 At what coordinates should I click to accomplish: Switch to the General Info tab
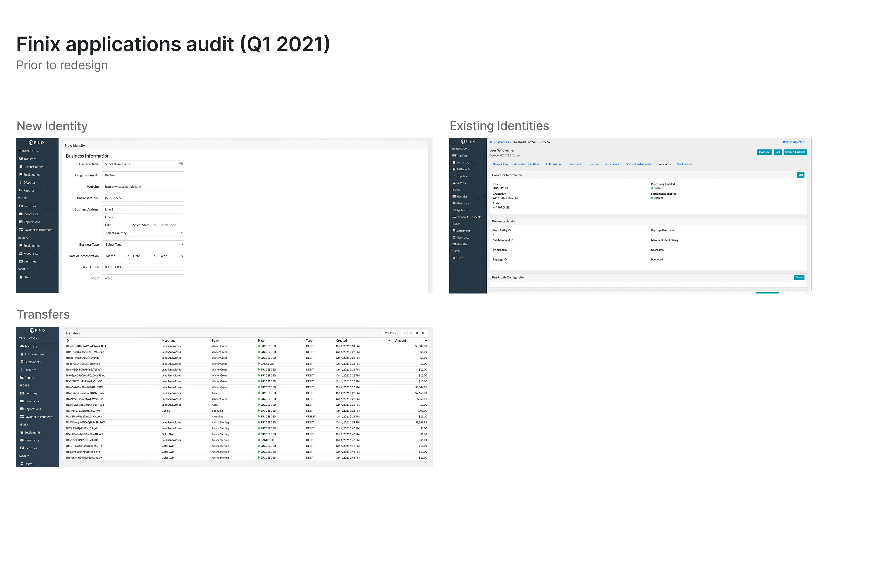tap(500, 164)
